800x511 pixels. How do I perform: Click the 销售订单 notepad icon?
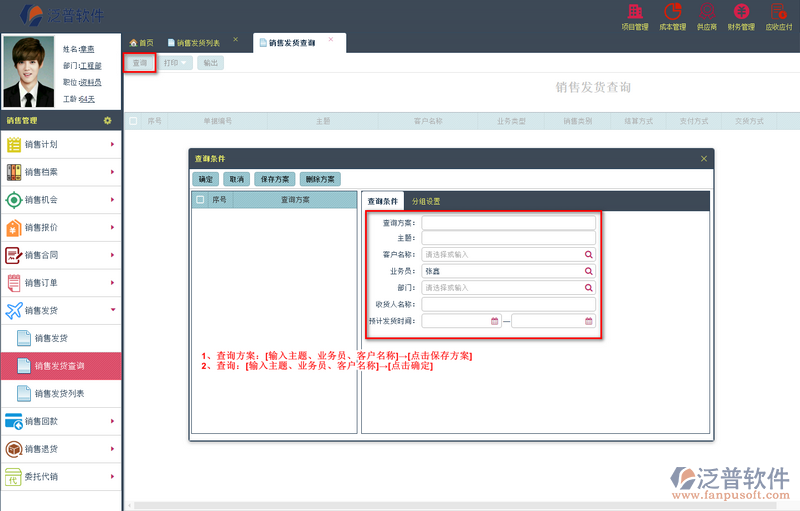[14, 283]
